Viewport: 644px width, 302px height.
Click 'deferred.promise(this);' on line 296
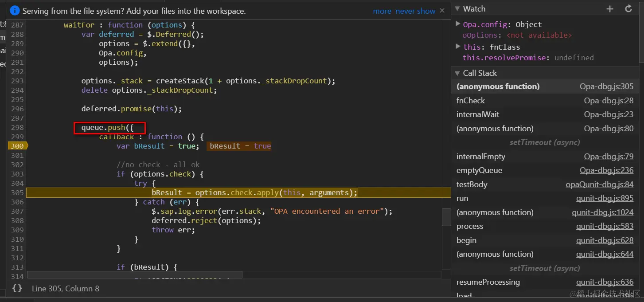tap(132, 109)
